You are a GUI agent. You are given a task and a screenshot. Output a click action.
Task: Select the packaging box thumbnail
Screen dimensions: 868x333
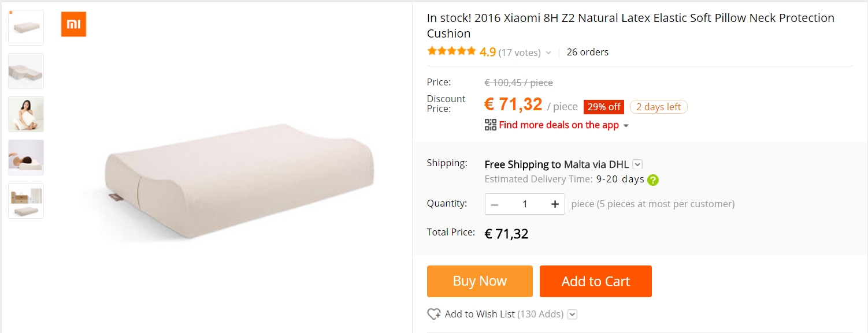(26, 201)
